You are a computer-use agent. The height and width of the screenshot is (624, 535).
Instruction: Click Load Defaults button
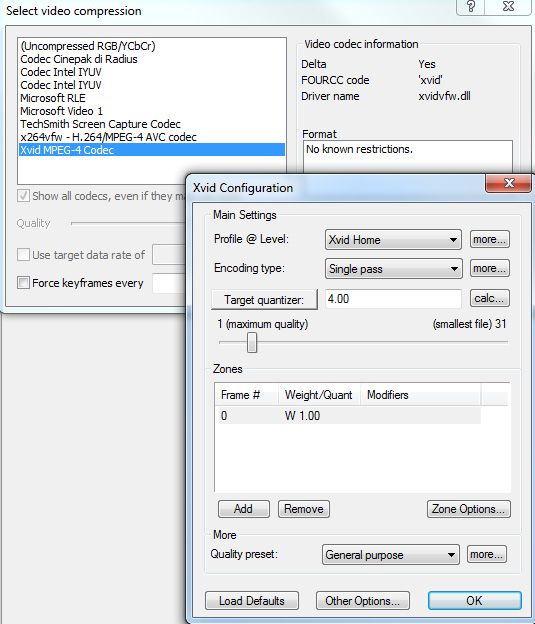click(x=252, y=601)
